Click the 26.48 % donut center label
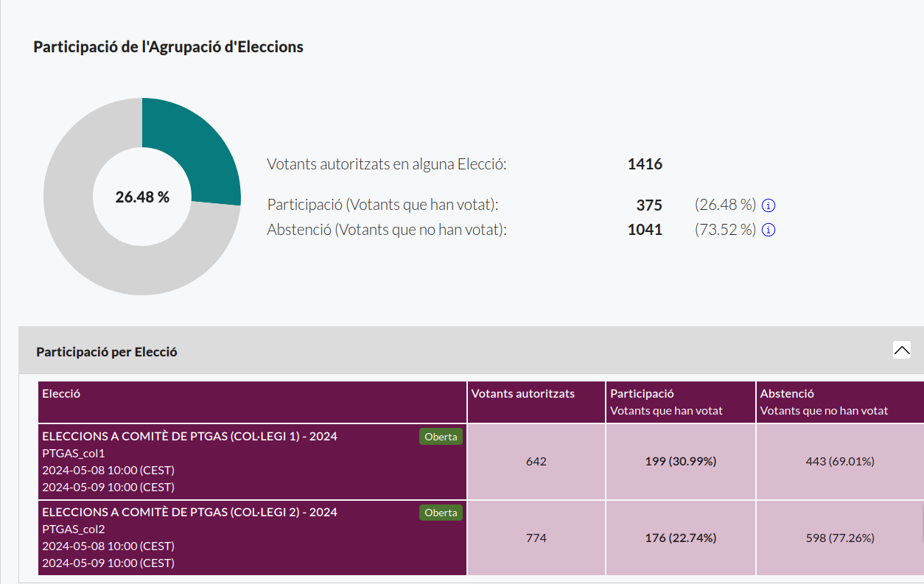924x584 pixels. pos(142,197)
